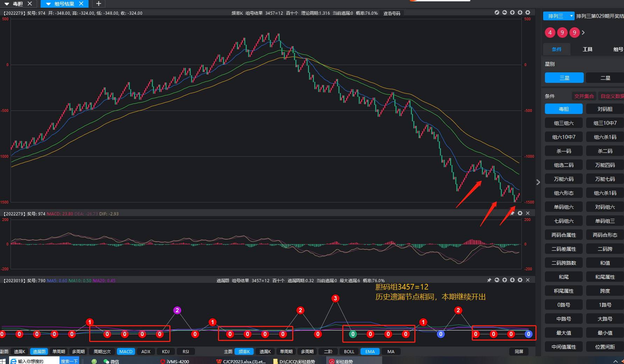Viewport: 624px width, 364px height.
Task: Toggle MA overlay on main chart
Action: [x=391, y=351]
